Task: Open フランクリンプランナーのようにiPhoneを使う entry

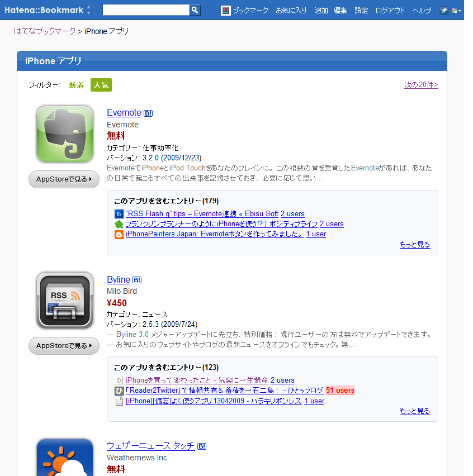Action: [x=221, y=224]
